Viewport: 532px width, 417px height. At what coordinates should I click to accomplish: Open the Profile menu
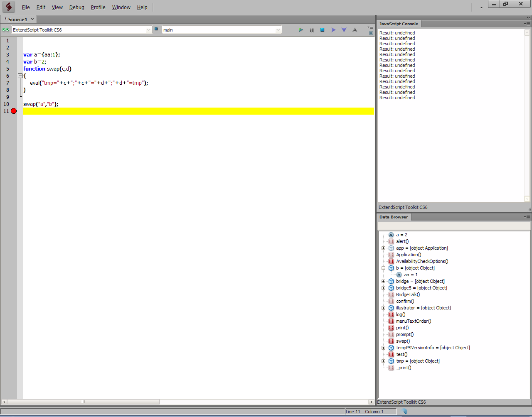click(98, 7)
